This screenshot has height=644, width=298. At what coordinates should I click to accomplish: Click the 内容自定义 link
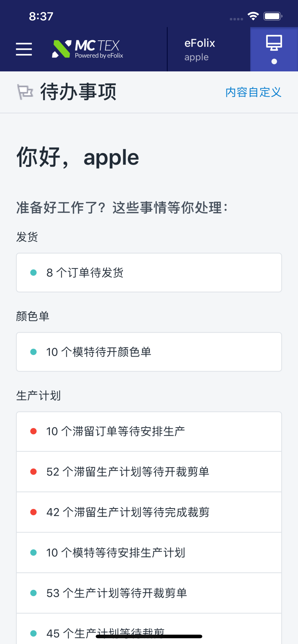(253, 92)
